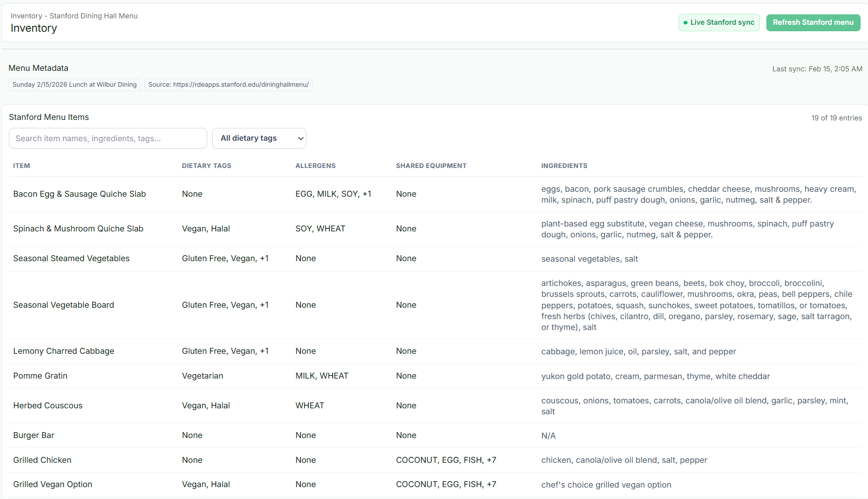Viewport: 868px width, 499px height.
Task: Click the Grilled Chicken ingredients text
Action: [625, 460]
